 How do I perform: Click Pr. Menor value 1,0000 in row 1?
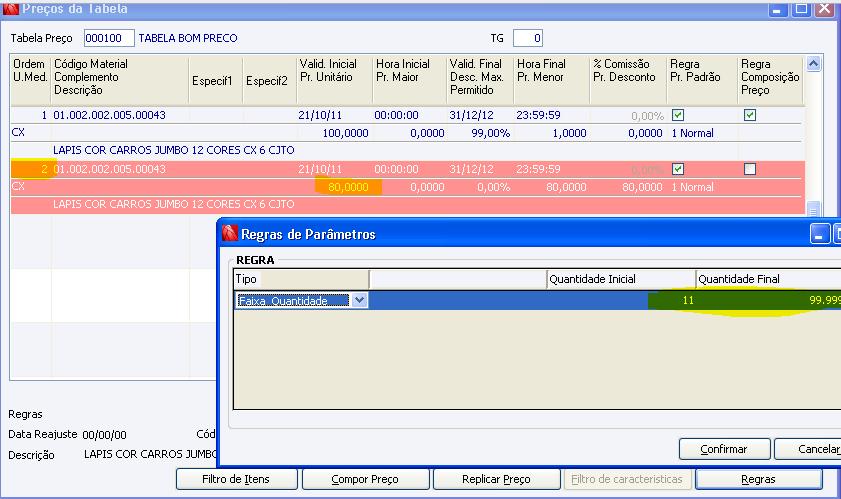(x=569, y=133)
